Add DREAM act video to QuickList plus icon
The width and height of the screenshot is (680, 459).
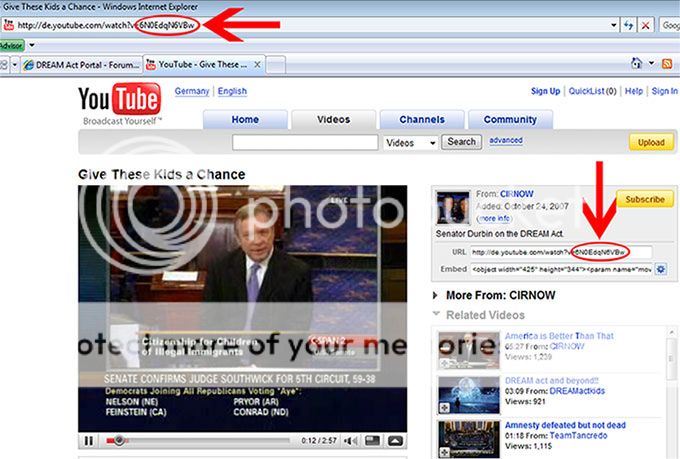(445, 408)
